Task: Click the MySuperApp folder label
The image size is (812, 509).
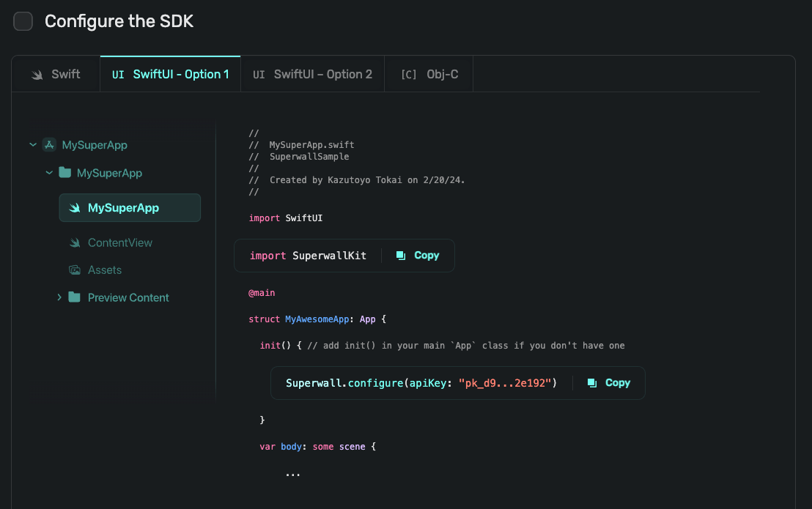Action: [x=109, y=173]
